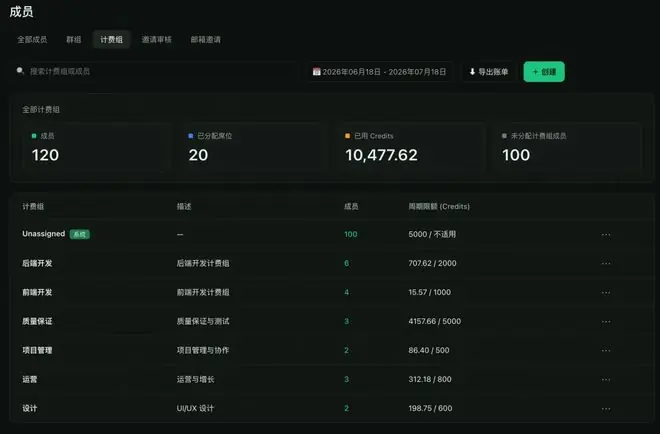
Task: Click the quota value 312.18 / 800
Action: point(430,379)
